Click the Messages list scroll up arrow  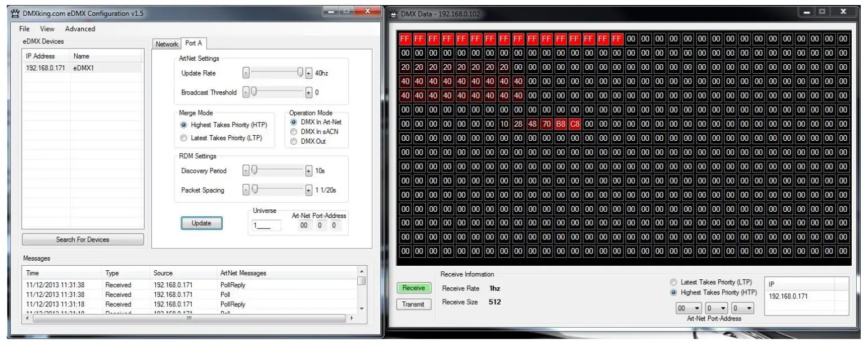click(362, 272)
